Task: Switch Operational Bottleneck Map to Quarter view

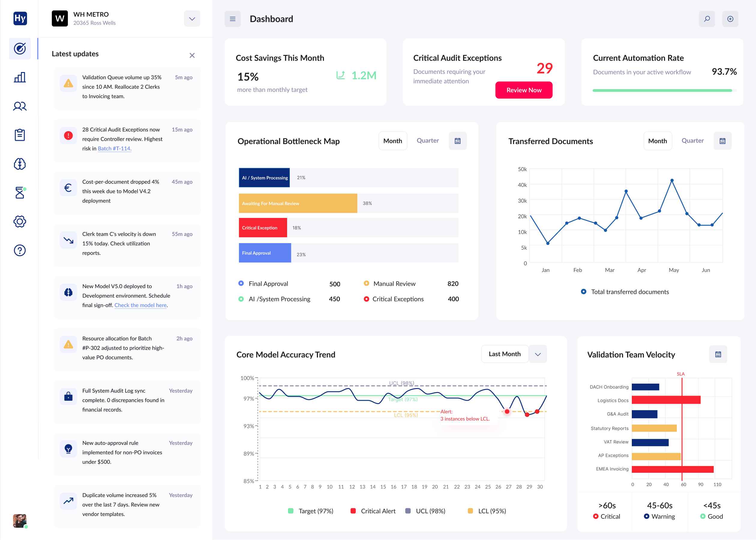Action: (x=428, y=141)
